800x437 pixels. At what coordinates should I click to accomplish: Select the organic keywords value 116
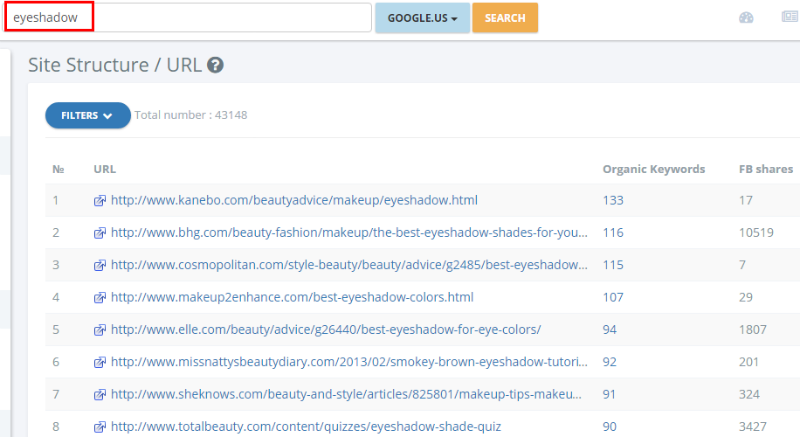tap(613, 233)
